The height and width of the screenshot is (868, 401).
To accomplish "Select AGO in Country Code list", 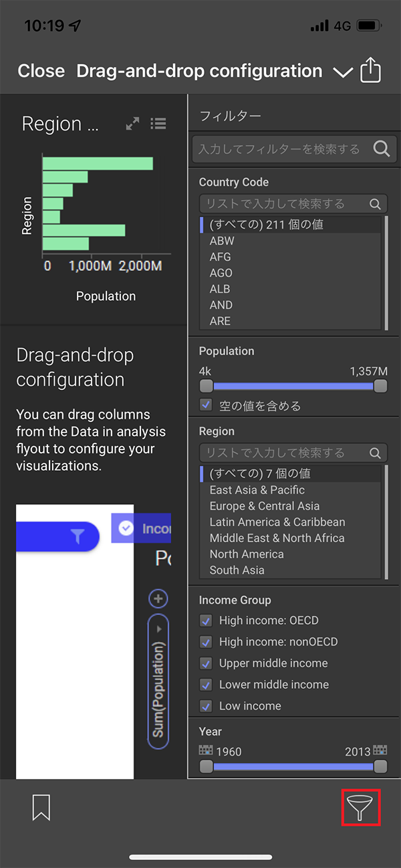I will tap(290, 273).
